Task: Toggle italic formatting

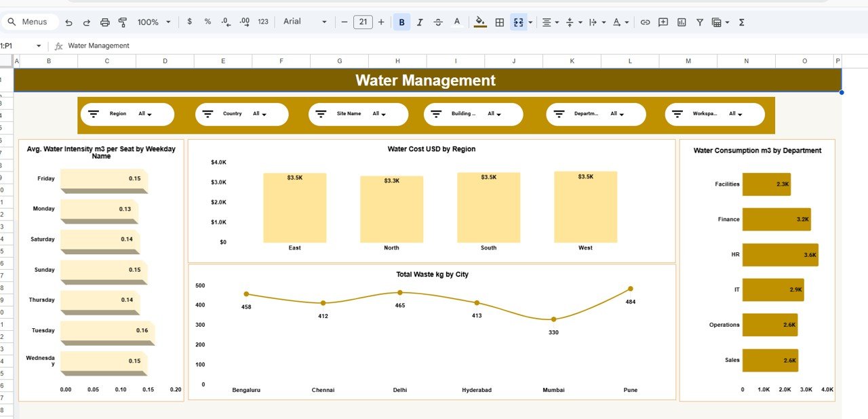Action: 420,22
